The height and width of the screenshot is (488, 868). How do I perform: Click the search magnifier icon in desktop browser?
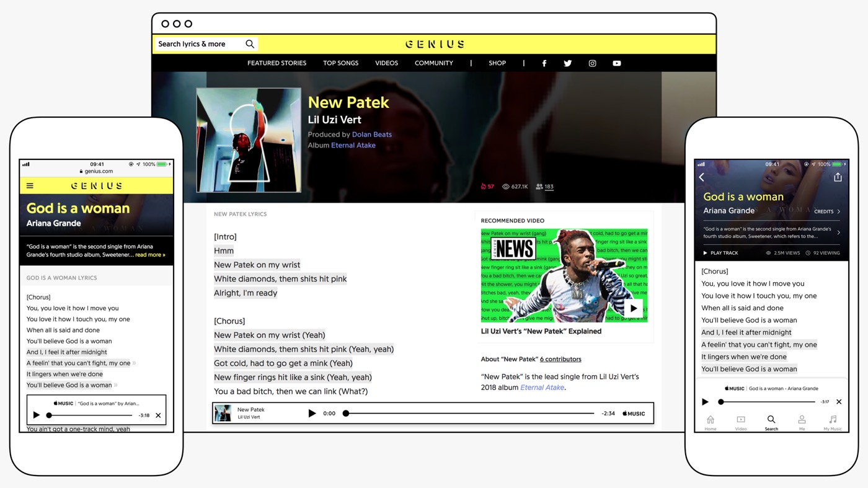[x=250, y=44]
